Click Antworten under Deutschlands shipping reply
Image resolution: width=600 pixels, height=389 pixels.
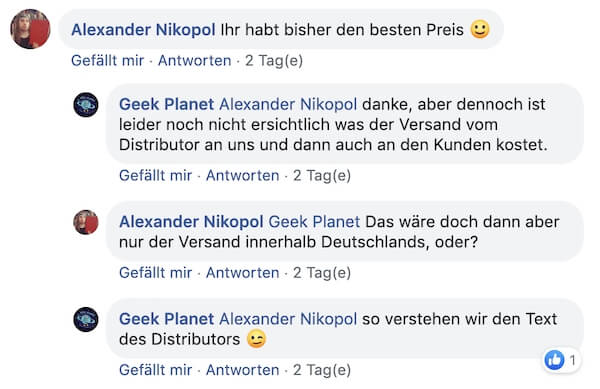coord(243,273)
